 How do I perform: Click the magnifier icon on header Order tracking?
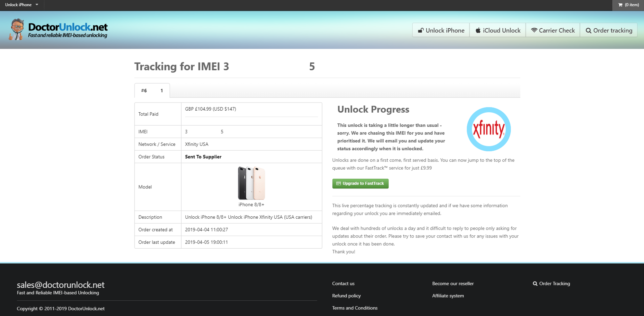coord(588,31)
